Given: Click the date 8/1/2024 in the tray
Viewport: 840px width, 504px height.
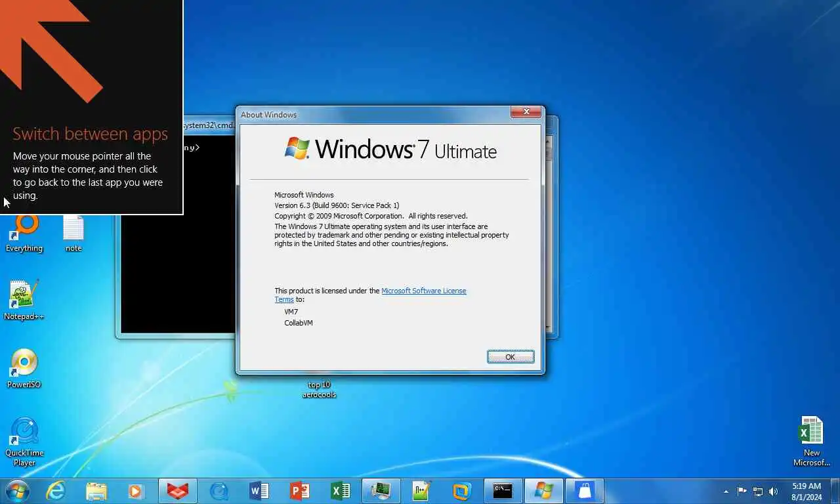Looking at the screenshot, I should tap(807, 497).
